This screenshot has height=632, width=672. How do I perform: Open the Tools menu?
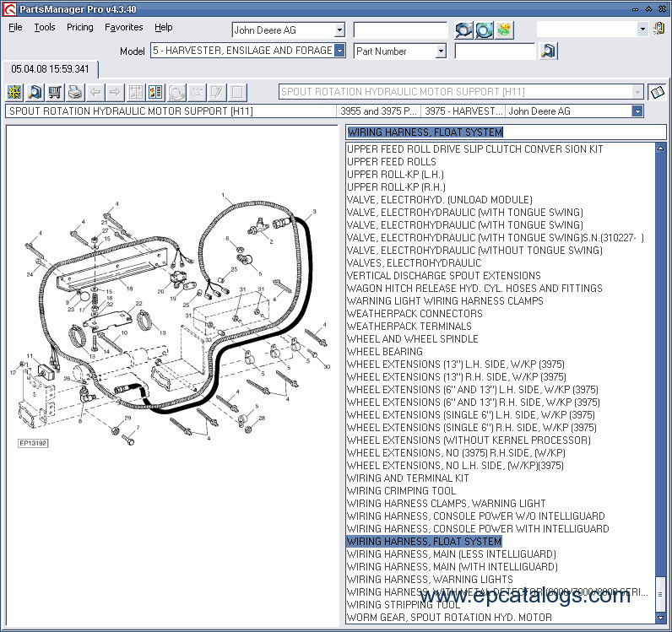click(x=45, y=27)
